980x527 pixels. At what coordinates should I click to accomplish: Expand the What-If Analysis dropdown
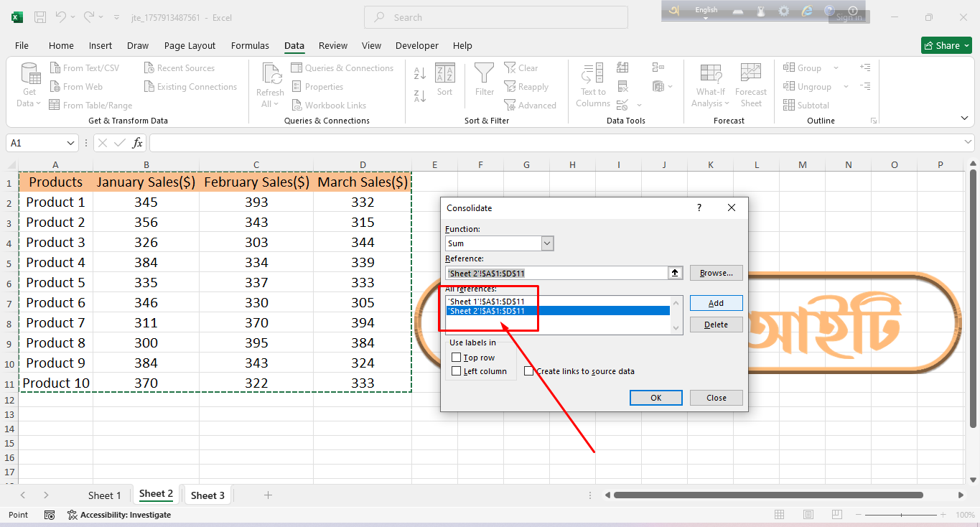pyautogui.click(x=710, y=103)
